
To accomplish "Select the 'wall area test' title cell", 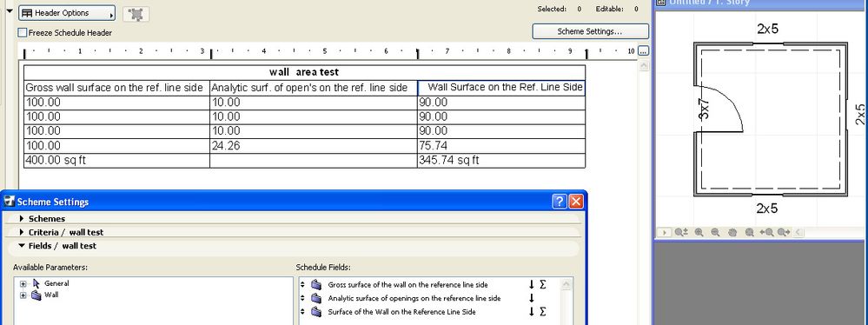I will click(x=304, y=72).
